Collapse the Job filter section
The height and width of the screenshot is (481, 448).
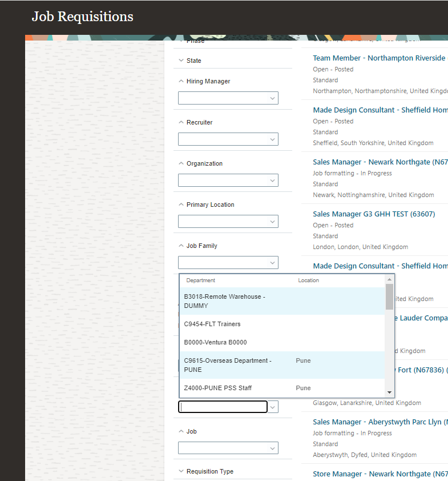181,431
